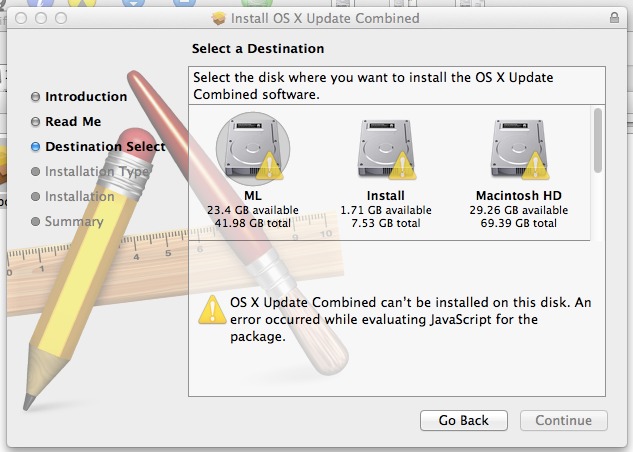Click the Installation Type step
The image size is (633, 452).
(x=96, y=172)
